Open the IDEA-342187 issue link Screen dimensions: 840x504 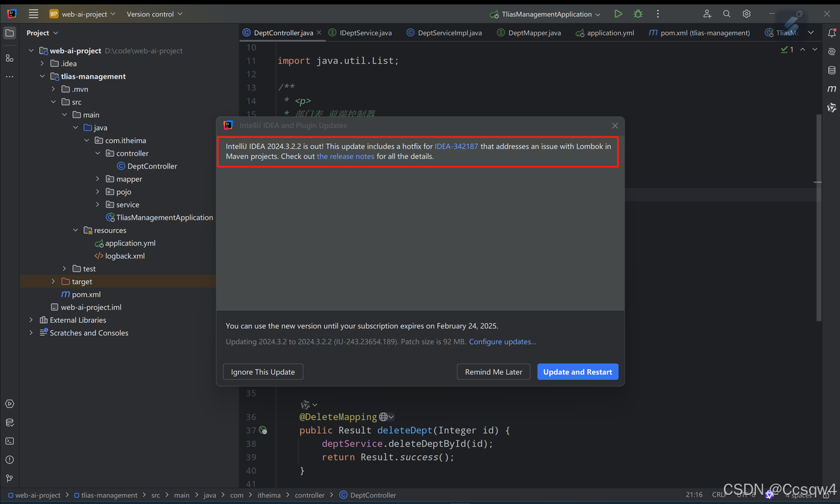(x=456, y=146)
